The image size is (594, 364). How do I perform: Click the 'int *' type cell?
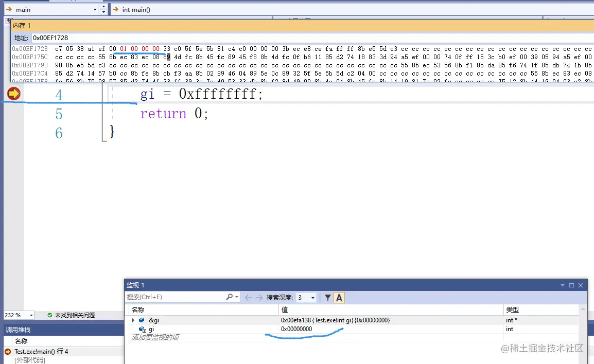pos(512,320)
